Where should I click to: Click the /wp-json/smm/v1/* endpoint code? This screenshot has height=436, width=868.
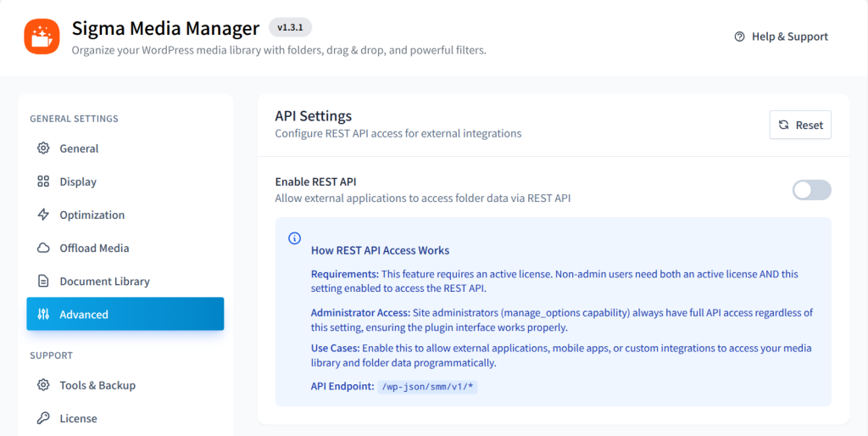pos(428,387)
